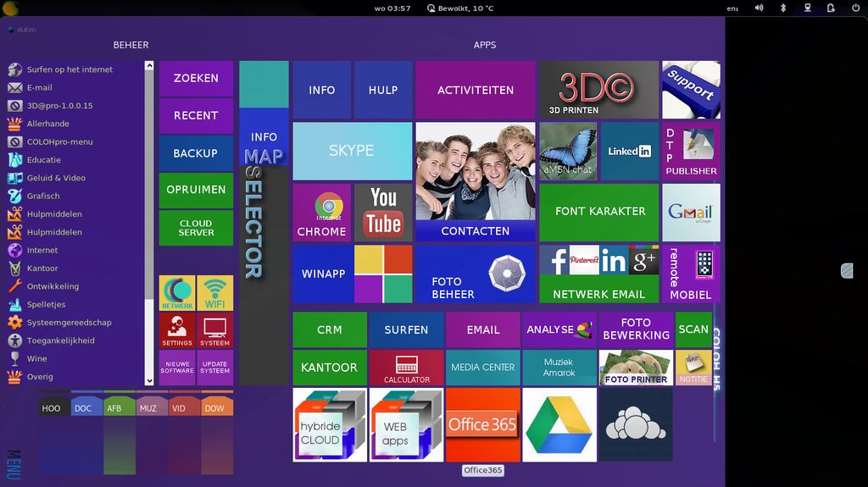
Task: Open the Contacten photo tile
Action: pyautogui.click(x=476, y=181)
